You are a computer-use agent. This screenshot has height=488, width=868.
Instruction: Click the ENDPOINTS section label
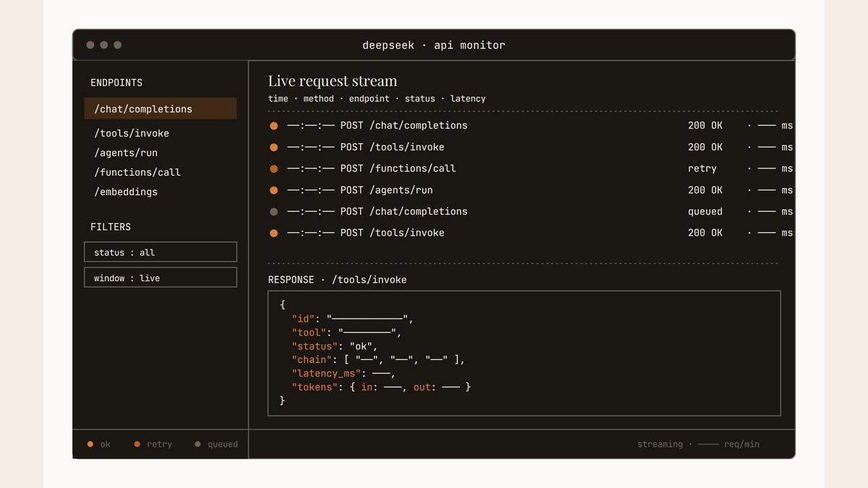tap(116, 83)
